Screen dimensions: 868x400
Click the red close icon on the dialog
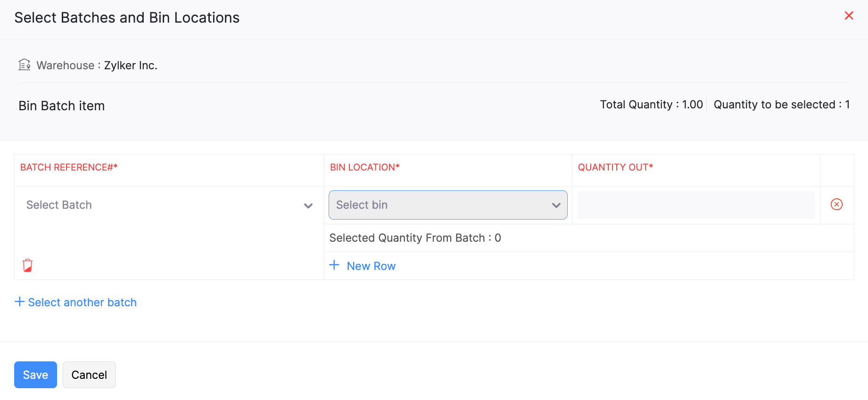[849, 16]
